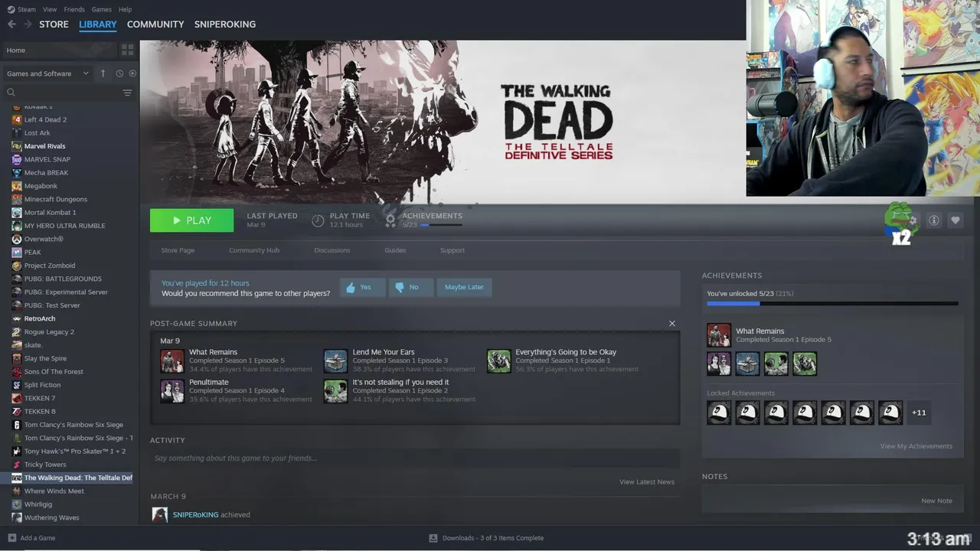Open It's not stealing achievement icon
Viewport: 980px width, 551px height.
click(335, 391)
